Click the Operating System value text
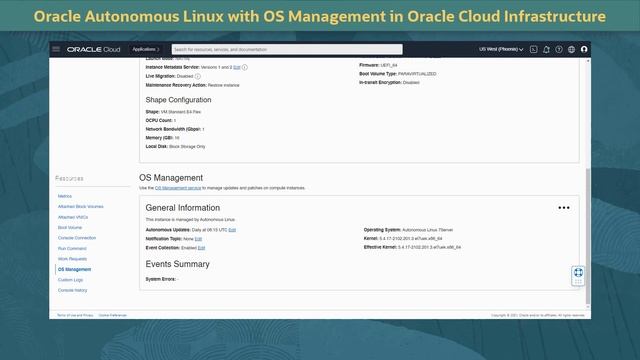640x360 pixels. coord(427,230)
